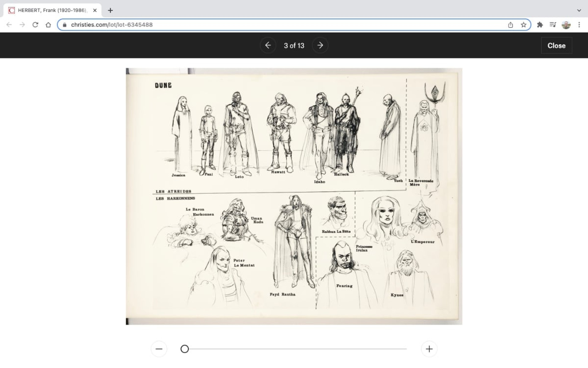Go to the previous image with left arrow
This screenshot has width=588, height=368.
tap(268, 45)
